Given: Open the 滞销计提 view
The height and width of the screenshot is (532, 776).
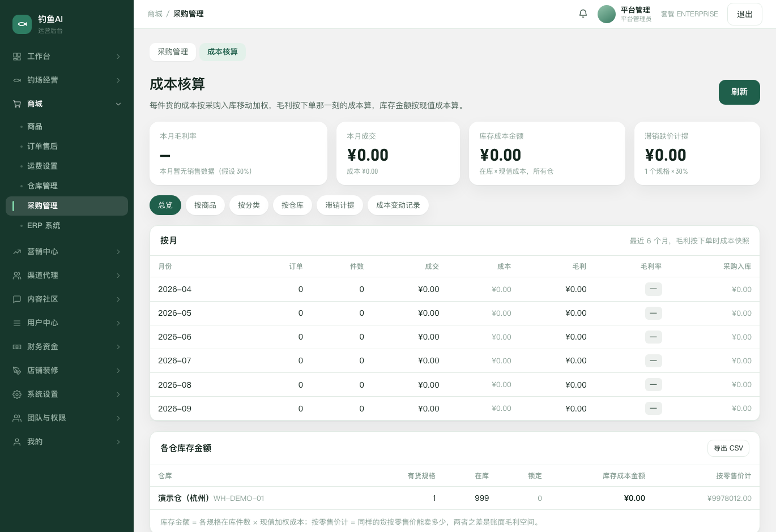Looking at the screenshot, I should pos(340,205).
